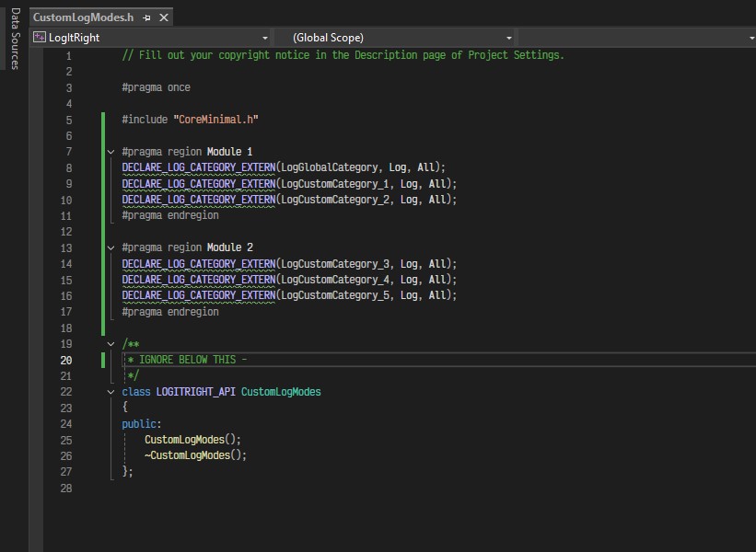Place cursor on LOGITRIGHT_API macro

coord(195,392)
